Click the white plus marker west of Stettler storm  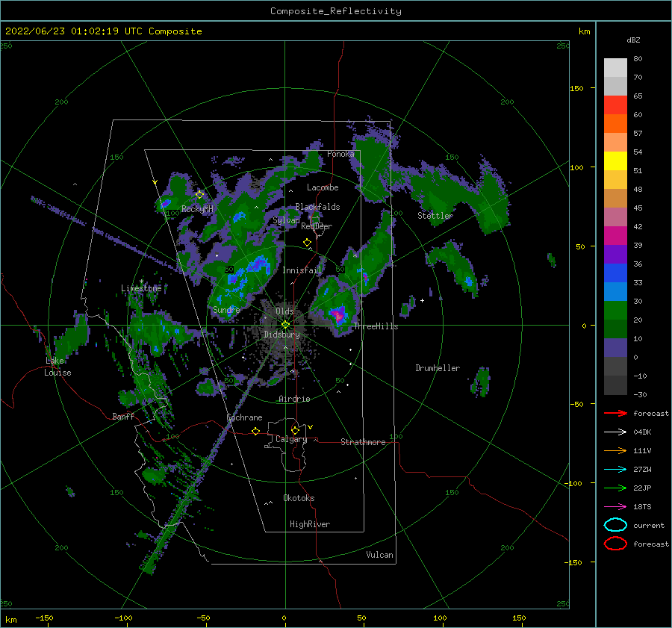422,300
